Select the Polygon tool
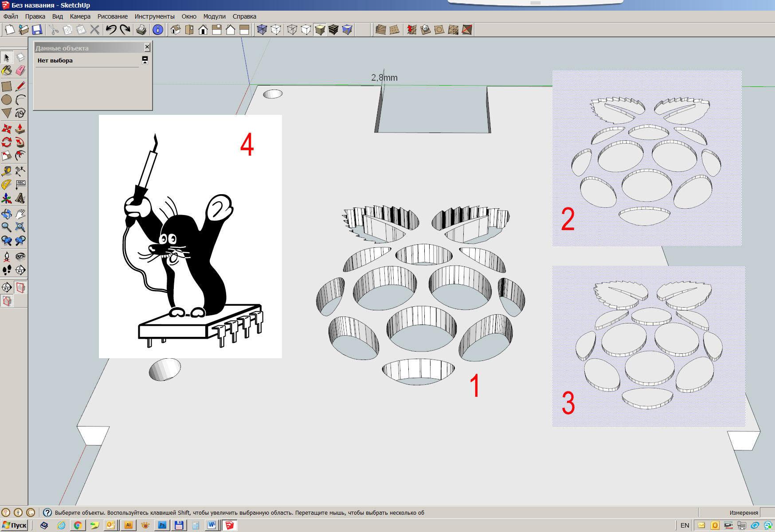The image size is (775, 532). point(7,113)
